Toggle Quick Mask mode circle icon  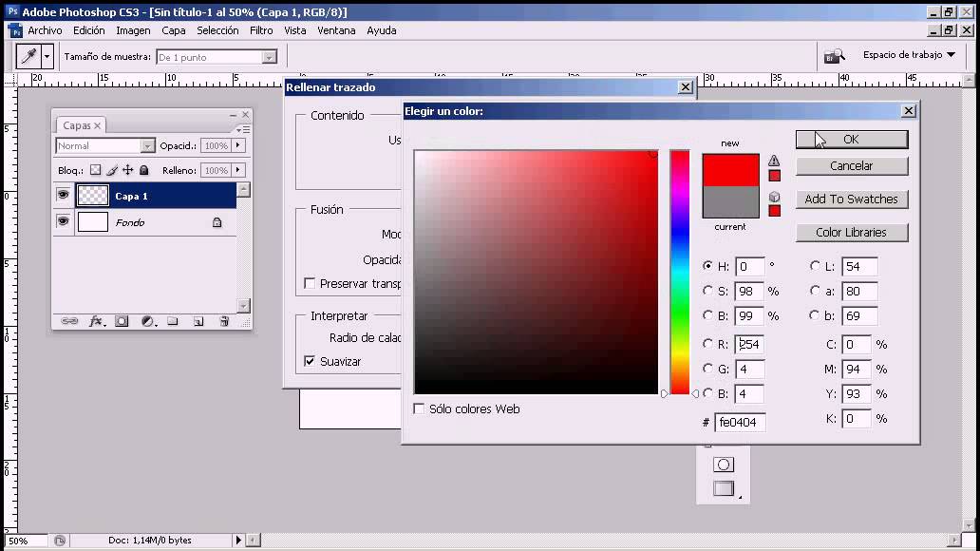click(x=723, y=465)
